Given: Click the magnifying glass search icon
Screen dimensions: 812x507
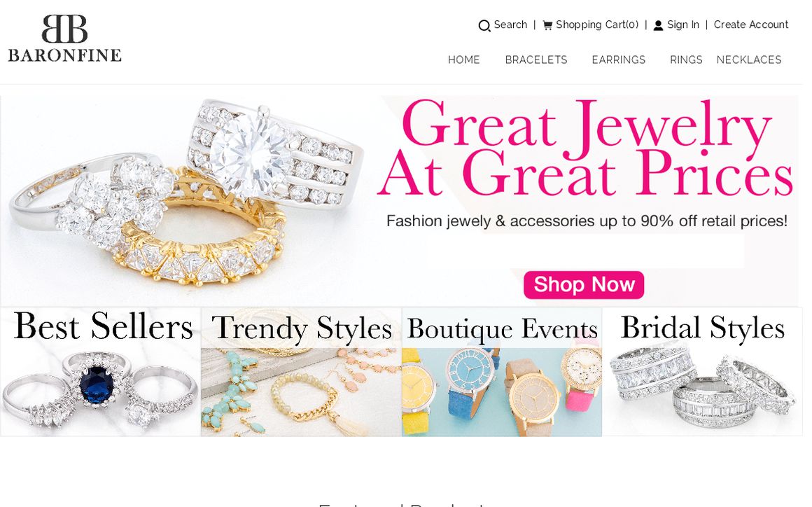Looking at the screenshot, I should click(484, 25).
